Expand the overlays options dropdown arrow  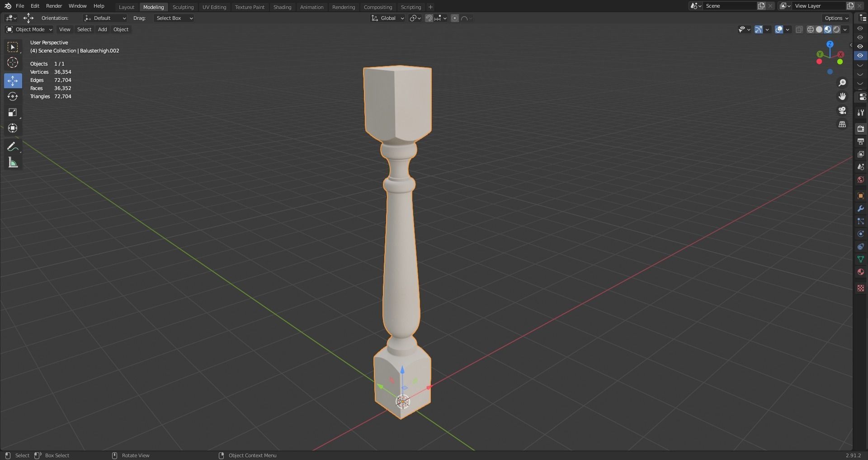788,29
